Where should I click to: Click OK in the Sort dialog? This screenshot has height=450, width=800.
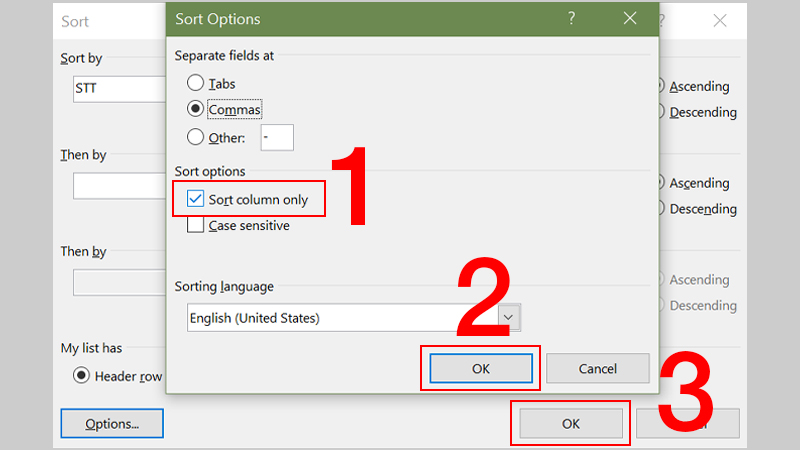[570, 423]
